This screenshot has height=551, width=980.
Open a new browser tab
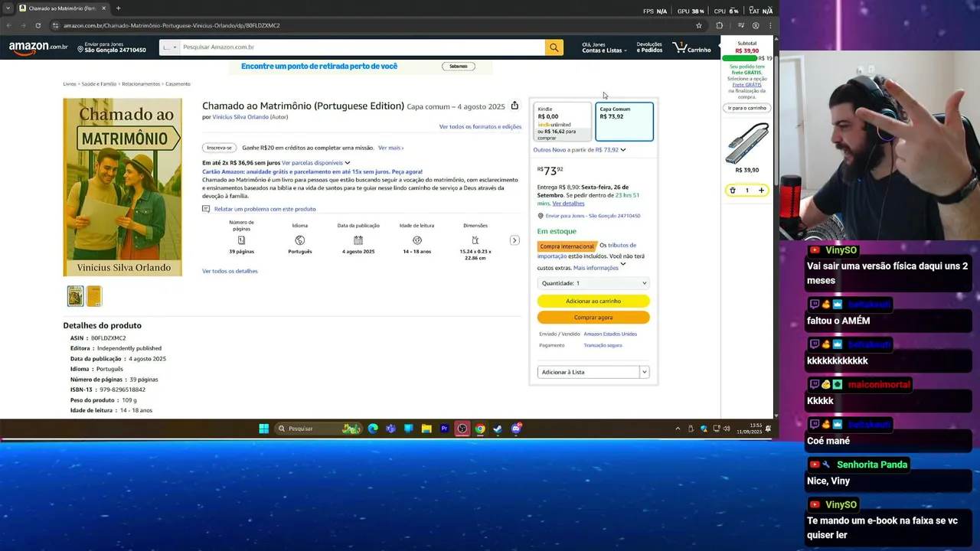[x=118, y=8]
